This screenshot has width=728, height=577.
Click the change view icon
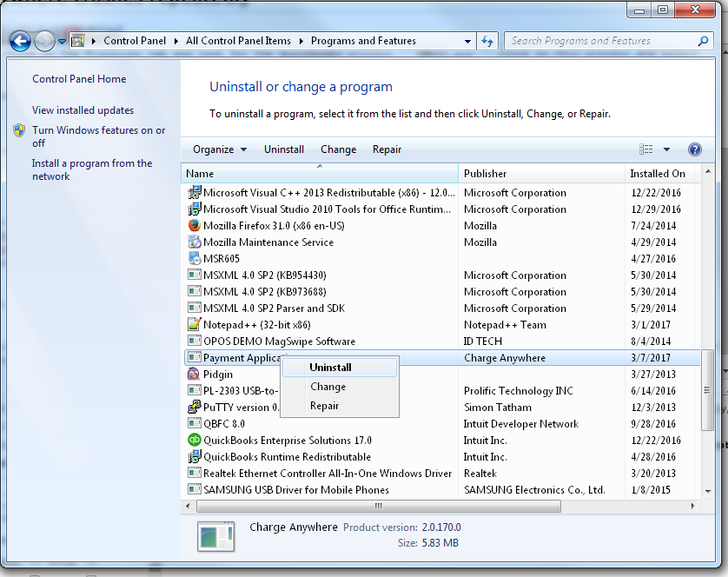(645, 149)
